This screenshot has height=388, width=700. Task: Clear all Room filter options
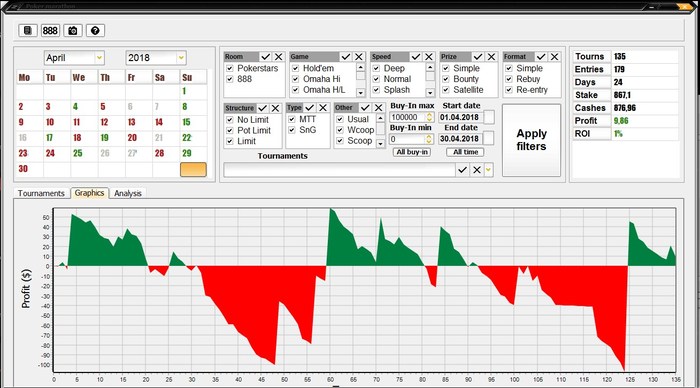coord(279,57)
